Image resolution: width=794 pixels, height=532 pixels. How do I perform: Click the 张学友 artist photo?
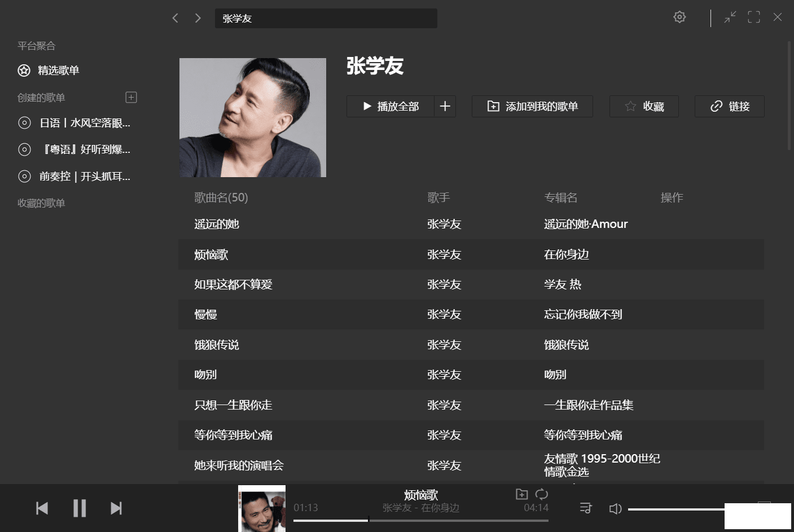click(x=253, y=117)
